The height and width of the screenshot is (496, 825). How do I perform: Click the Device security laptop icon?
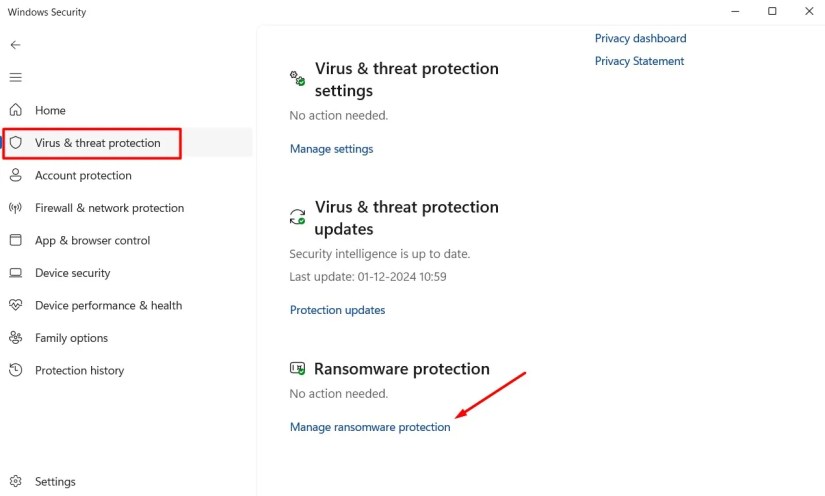click(15, 273)
